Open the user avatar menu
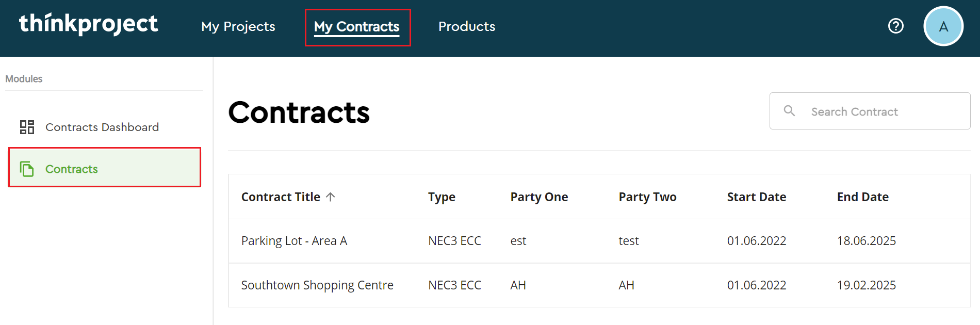Image resolution: width=980 pixels, height=325 pixels. click(943, 26)
